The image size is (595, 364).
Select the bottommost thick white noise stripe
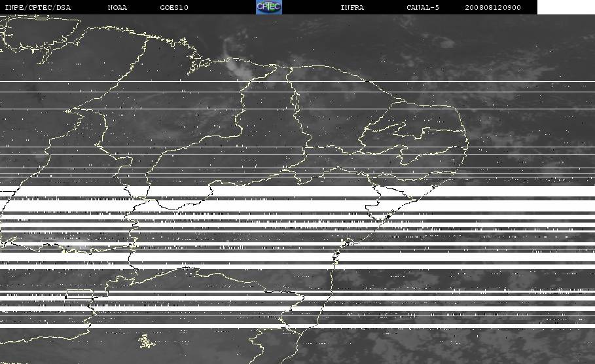[297, 326]
